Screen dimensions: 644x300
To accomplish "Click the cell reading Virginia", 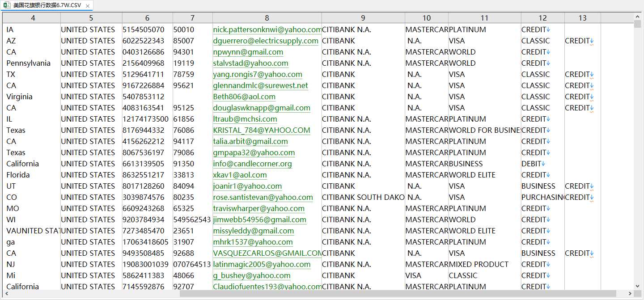I will pyautogui.click(x=20, y=97).
